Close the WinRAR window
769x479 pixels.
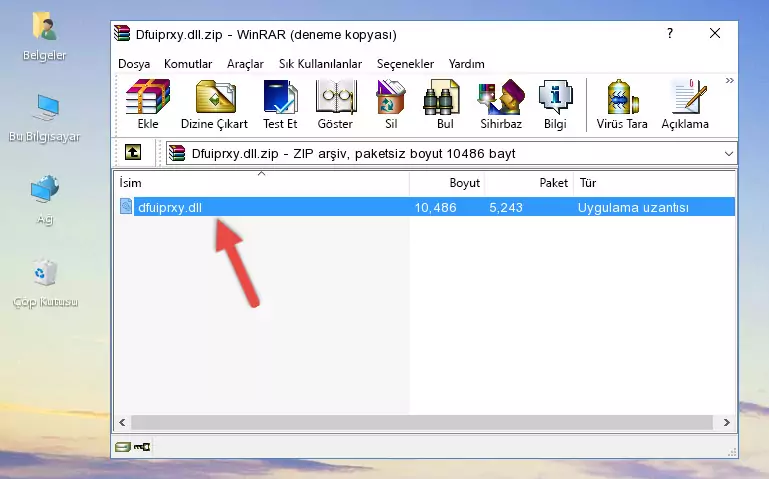(x=715, y=33)
